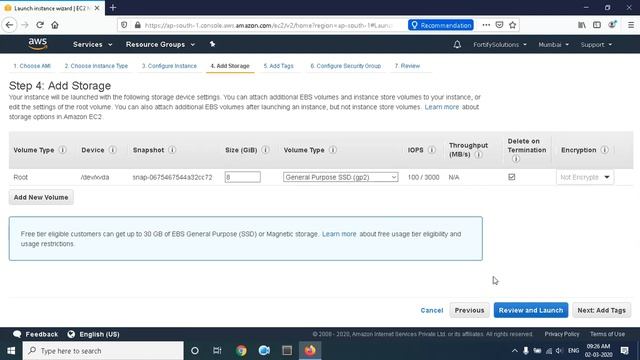This screenshot has width=640, height=360.
Task: Click the Recommendation button in address bar
Action: point(441,25)
